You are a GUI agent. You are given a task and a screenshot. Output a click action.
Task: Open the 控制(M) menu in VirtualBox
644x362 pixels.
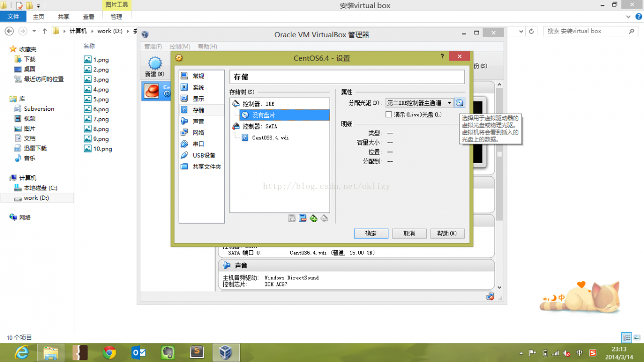(180, 46)
